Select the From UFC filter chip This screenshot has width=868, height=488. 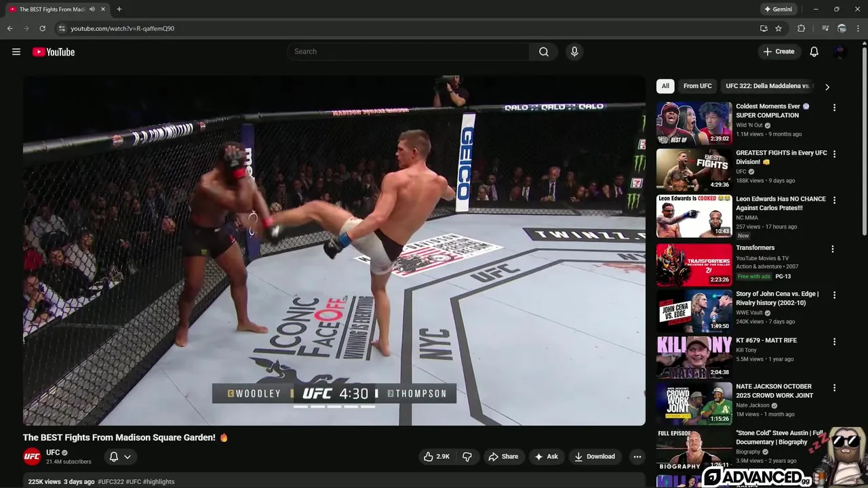pos(697,86)
